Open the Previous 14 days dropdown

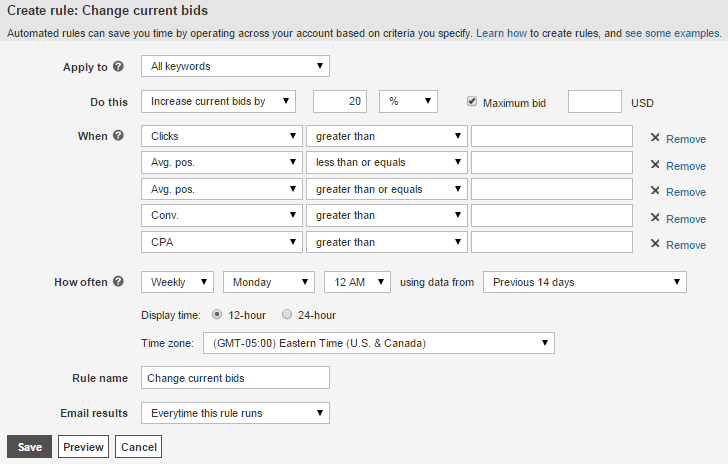585,282
